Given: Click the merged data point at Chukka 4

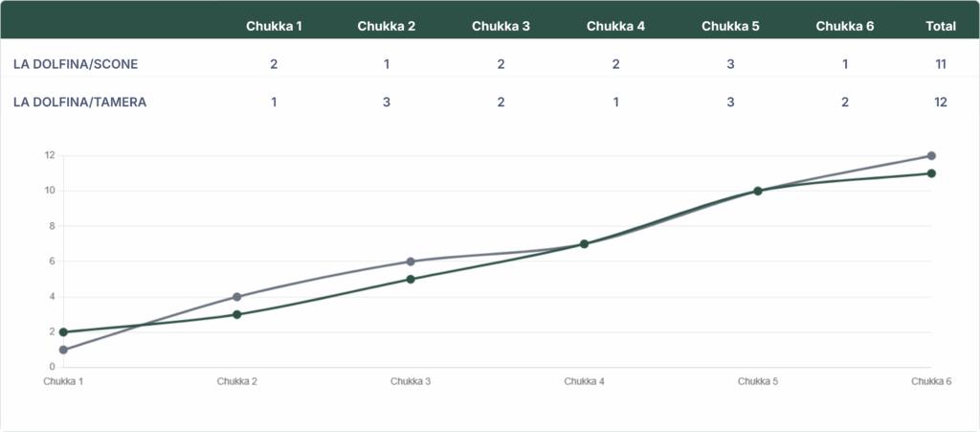Looking at the screenshot, I should pos(584,244).
